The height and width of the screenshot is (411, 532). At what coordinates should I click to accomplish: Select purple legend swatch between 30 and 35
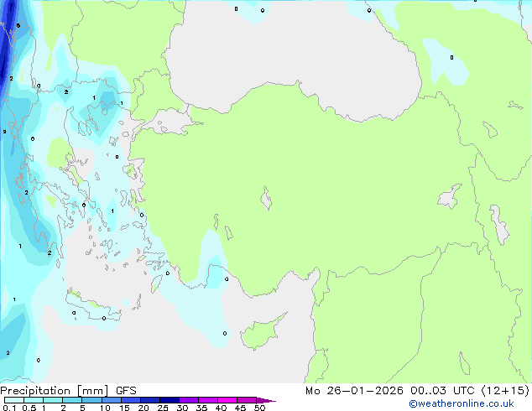tap(188, 400)
